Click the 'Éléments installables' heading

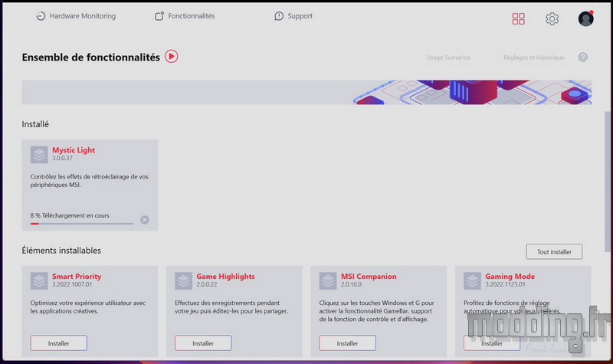point(61,251)
